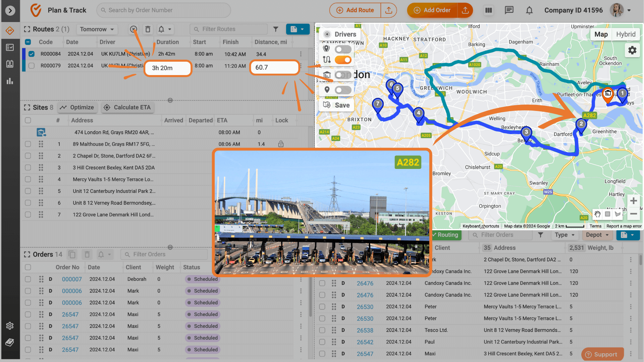This screenshot has width=644, height=362.
Task: Zoom out on the map with minus
Action: [633, 214]
